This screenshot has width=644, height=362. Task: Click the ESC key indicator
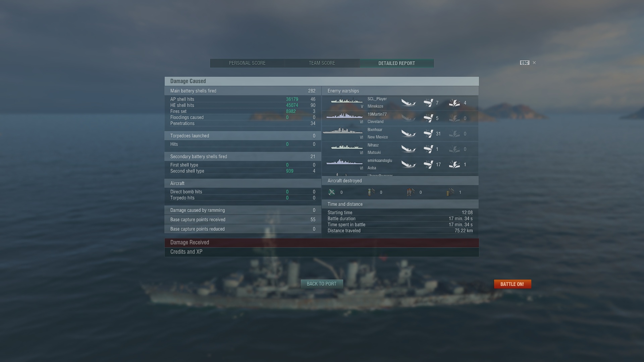coord(525,63)
